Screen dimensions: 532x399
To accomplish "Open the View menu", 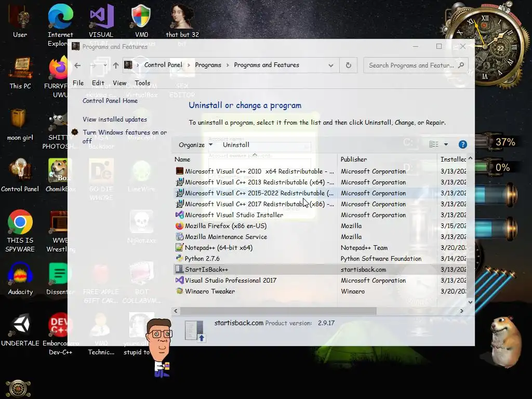I will point(119,83).
